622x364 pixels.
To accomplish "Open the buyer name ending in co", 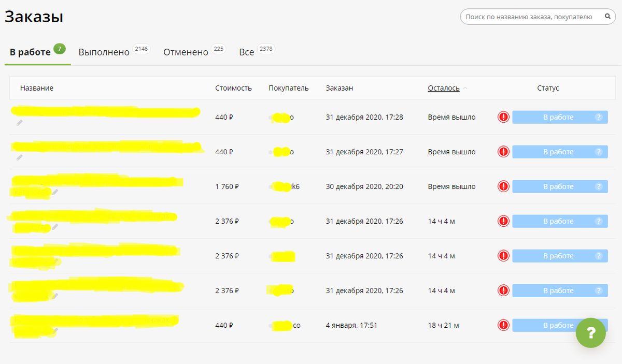I will pyautogui.click(x=285, y=325).
